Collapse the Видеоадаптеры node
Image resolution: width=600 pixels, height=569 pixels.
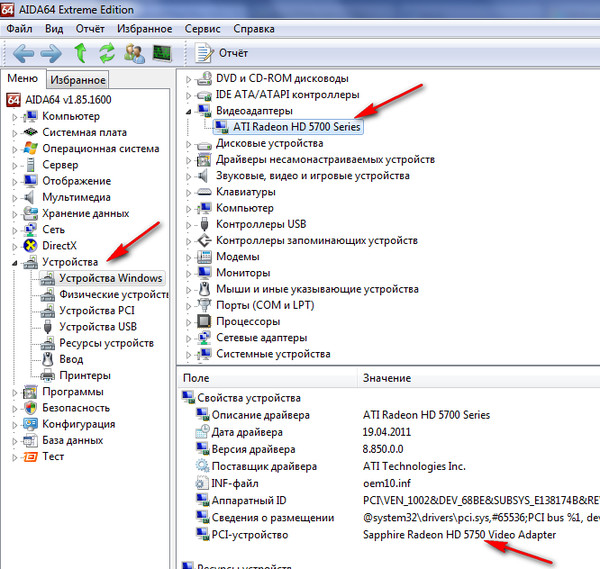point(188,111)
